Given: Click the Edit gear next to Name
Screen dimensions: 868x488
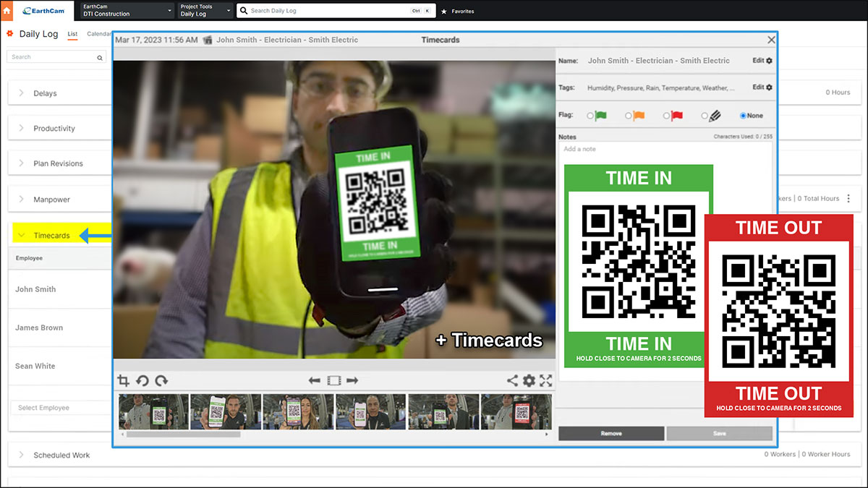Looking at the screenshot, I should (x=769, y=61).
